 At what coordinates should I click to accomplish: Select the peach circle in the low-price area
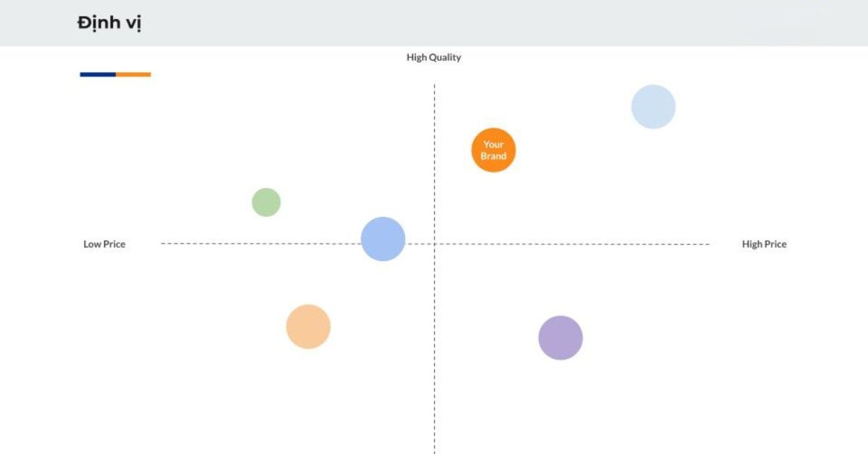(308, 327)
